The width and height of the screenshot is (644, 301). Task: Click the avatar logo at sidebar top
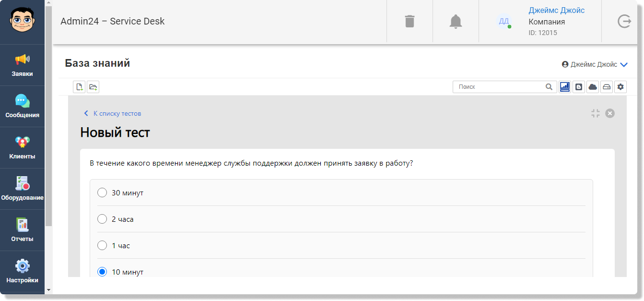pyautogui.click(x=22, y=20)
